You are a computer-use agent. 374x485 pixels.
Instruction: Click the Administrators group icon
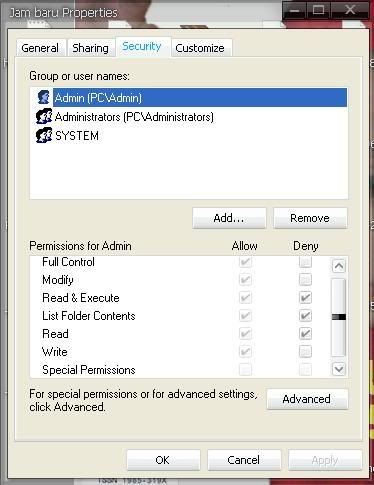[44, 117]
